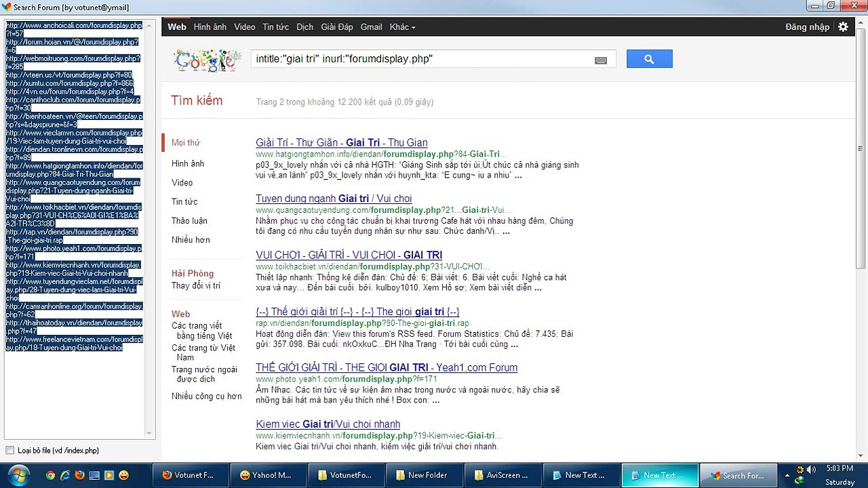868x488 pixels.
Task: Expand 'Nhiều công cụ hơn' tools
Action: coord(207,396)
